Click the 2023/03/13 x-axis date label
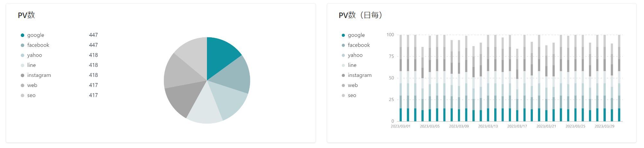Image resolution: width=644 pixels, height=148 pixels. [488, 126]
